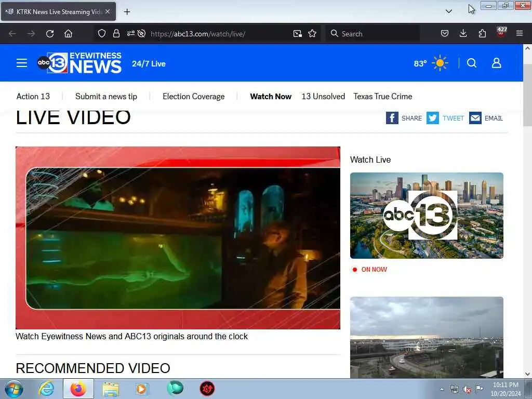The width and height of the screenshot is (532, 399).
Task: Click the 24/7 Live link
Action: click(149, 64)
